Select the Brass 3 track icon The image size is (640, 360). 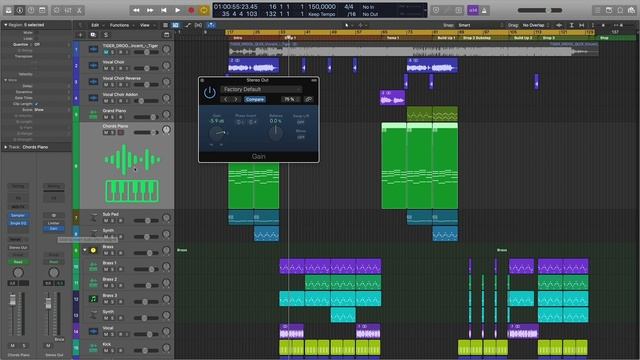(93, 299)
